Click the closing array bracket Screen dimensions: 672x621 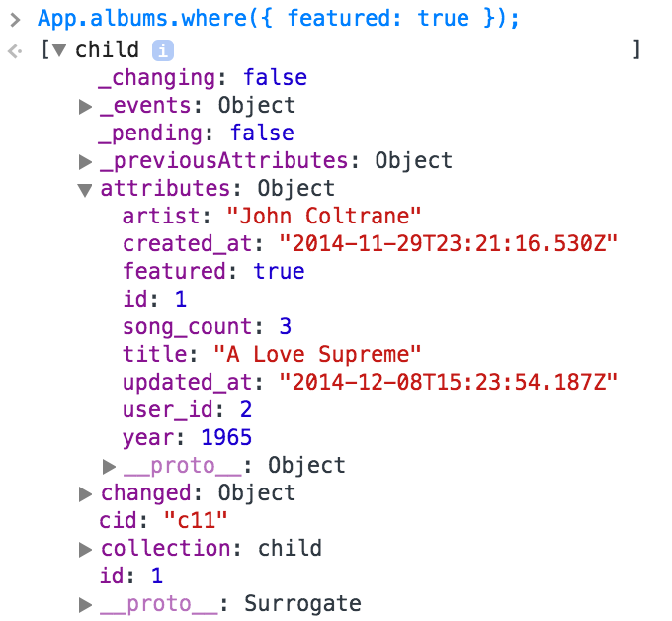pyautogui.click(x=636, y=49)
